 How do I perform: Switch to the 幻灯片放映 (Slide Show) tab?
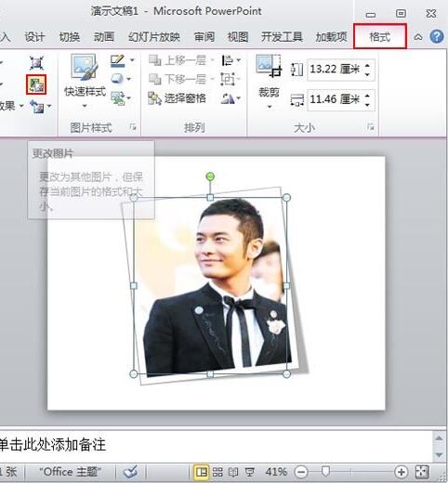click(154, 37)
